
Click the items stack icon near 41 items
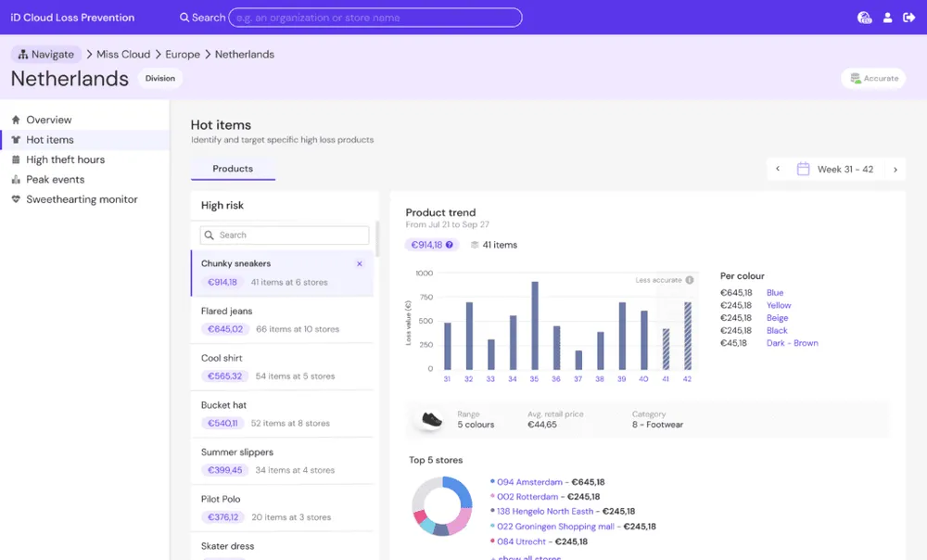[x=474, y=245]
